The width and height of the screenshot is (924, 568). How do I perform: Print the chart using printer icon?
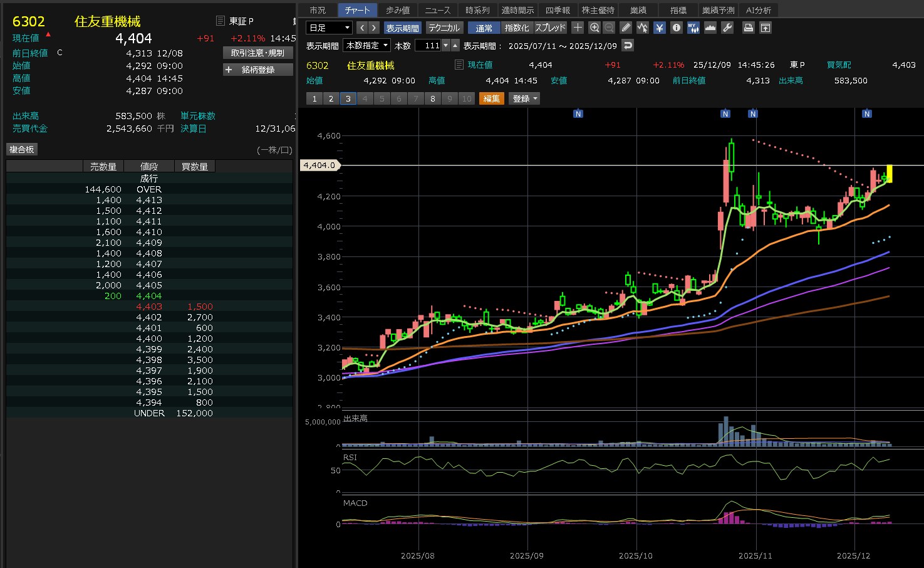(748, 28)
